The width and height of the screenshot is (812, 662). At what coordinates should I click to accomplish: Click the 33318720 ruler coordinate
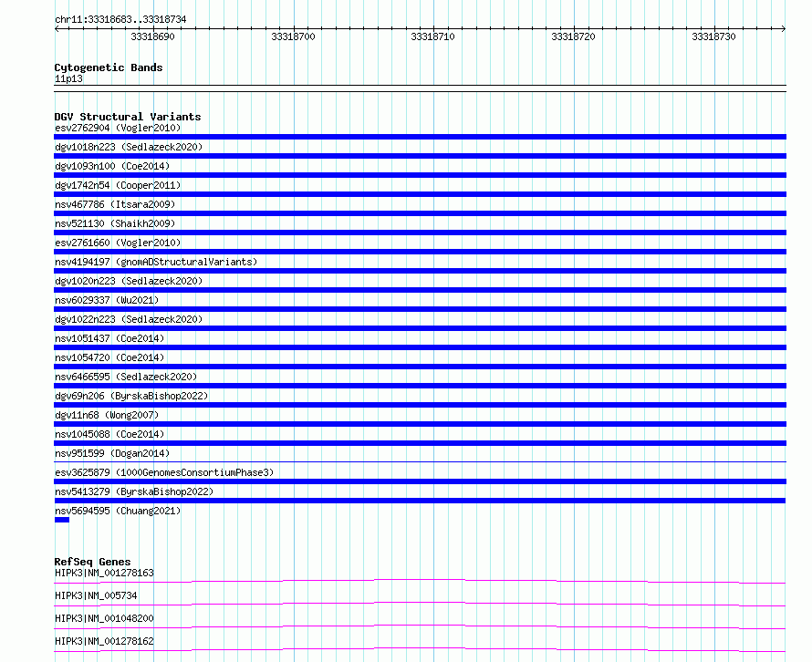573,36
